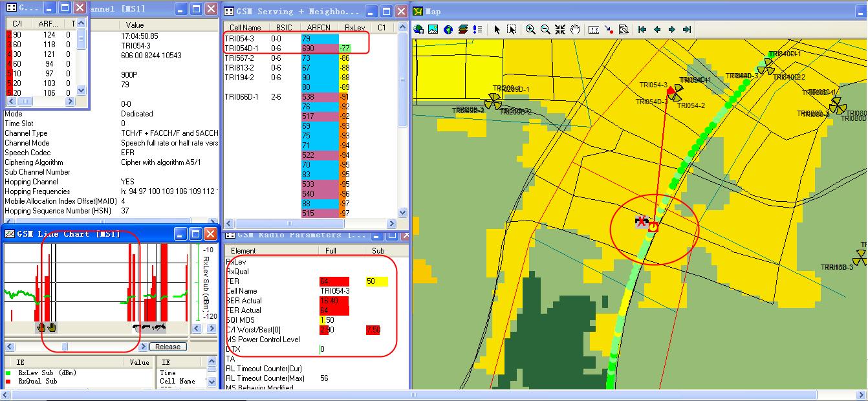Select the arrow pointer tool in Map toolbar
868x401 pixels.
pyautogui.click(x=497, y=29)
